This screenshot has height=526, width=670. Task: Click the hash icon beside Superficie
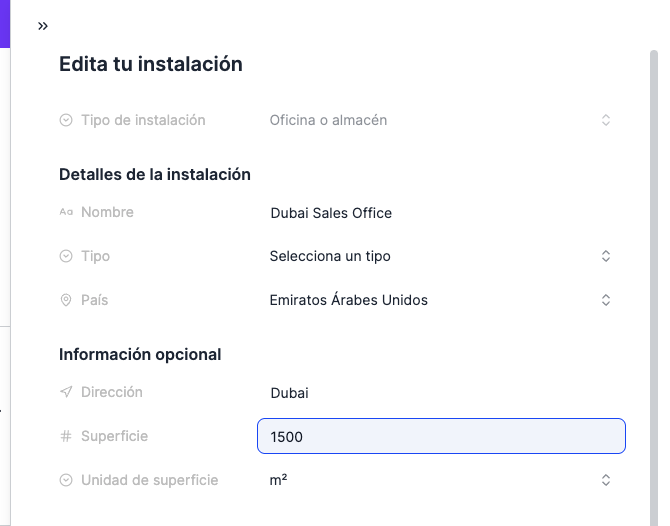coord(66,436)
